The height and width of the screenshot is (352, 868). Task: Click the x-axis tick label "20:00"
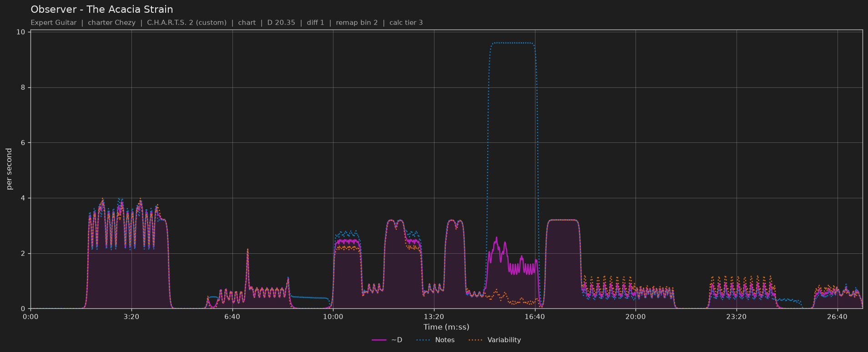[x=636, y=317]
